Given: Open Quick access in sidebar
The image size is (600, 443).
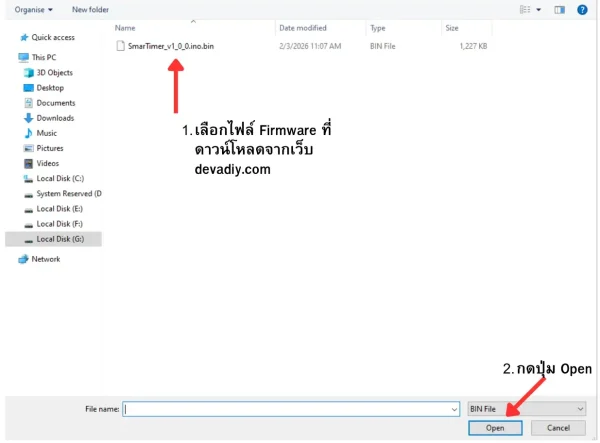Looking at the screenshot, I should point(53,37).
